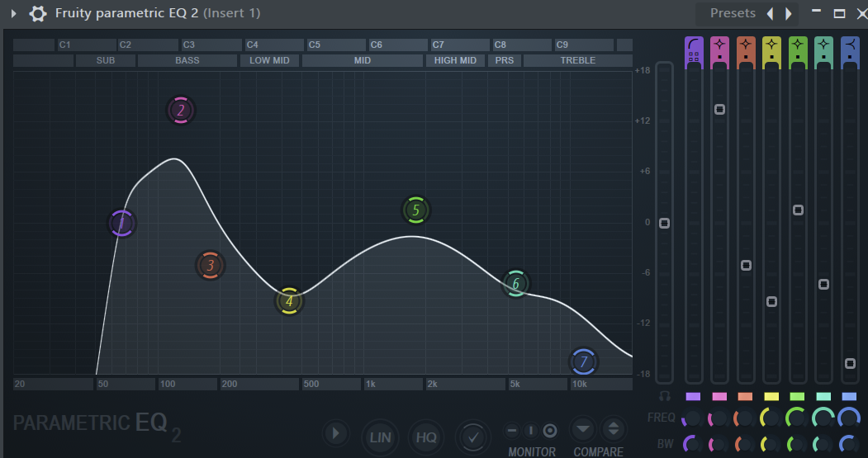Click the HIGH MID range label
Image resolution: width=868 pixels, height=458 pixels.
tap(455, 60)
